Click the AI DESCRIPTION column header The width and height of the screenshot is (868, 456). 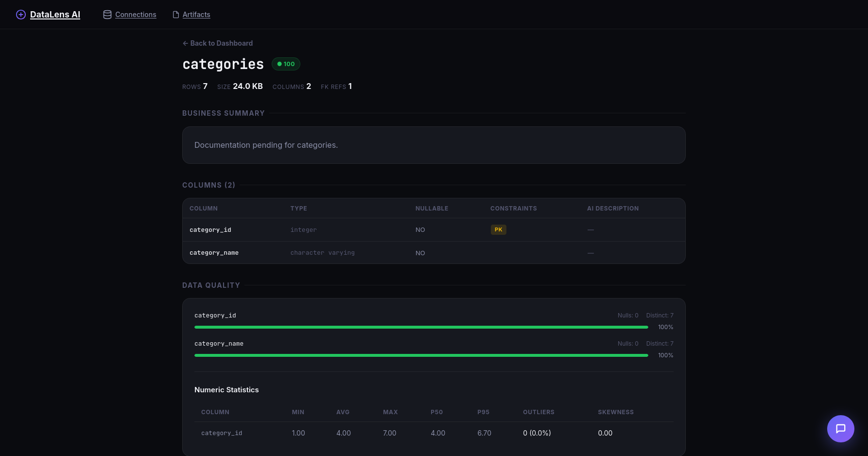pos(613,209)
